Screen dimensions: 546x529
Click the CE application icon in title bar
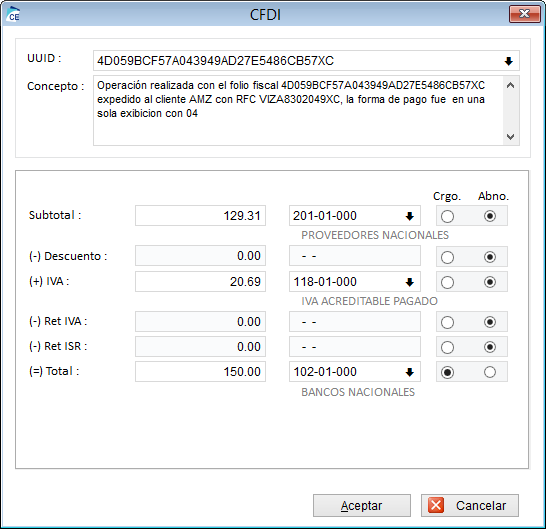[13, 14]
